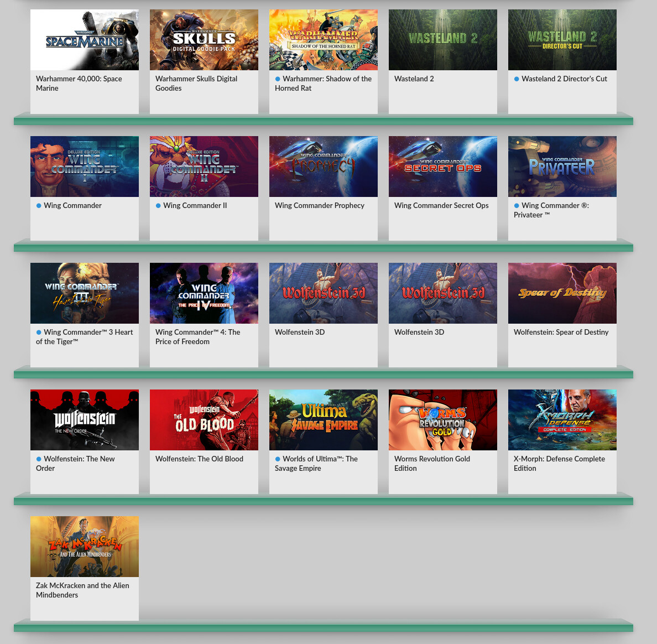Select the Wing Commander Prophecy title text

coord(319,205)
